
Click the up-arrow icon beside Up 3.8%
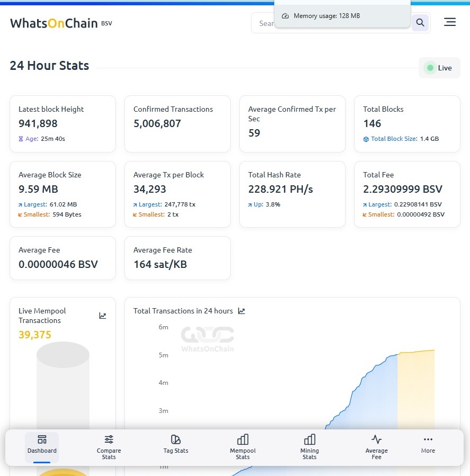(250, 205)
